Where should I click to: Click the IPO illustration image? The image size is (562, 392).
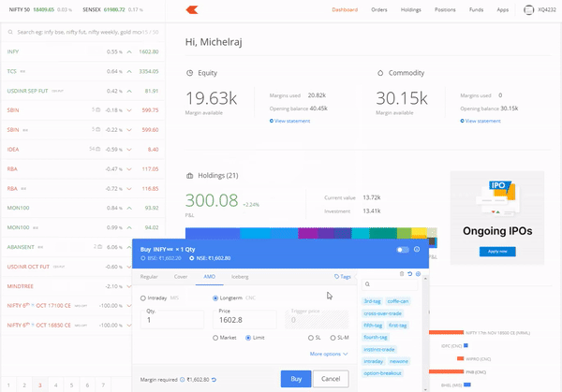point(497,198)
